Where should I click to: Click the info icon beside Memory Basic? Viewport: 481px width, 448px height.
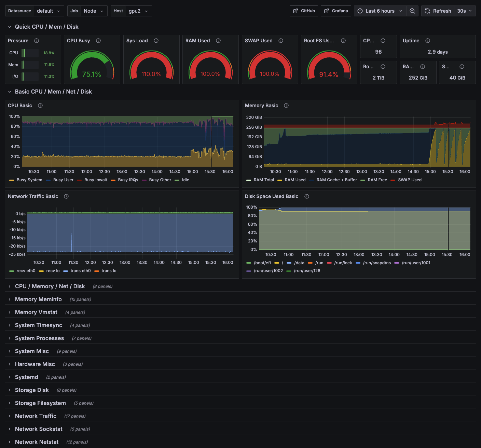tap(286, 106)
